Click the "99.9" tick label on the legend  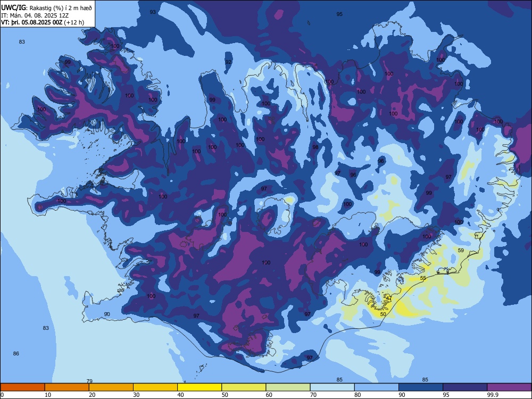(493, 395)
